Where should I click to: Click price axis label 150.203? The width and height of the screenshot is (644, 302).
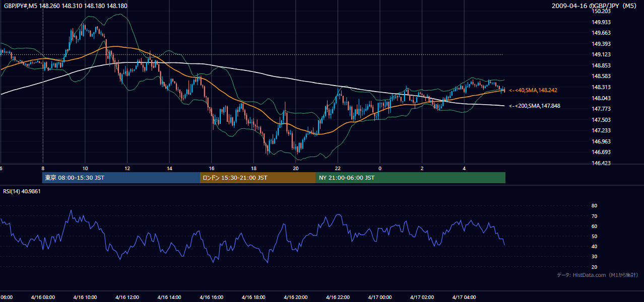click(x=601, y=12)
